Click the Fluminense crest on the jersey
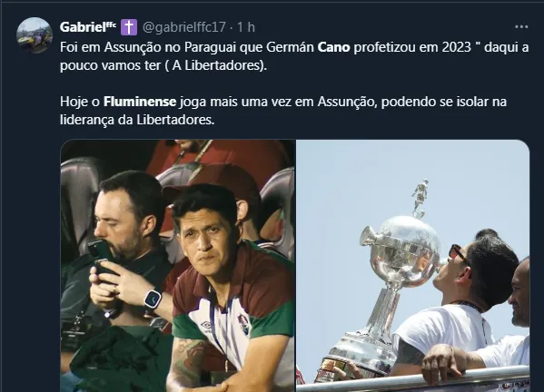 [x=242, y=321]
